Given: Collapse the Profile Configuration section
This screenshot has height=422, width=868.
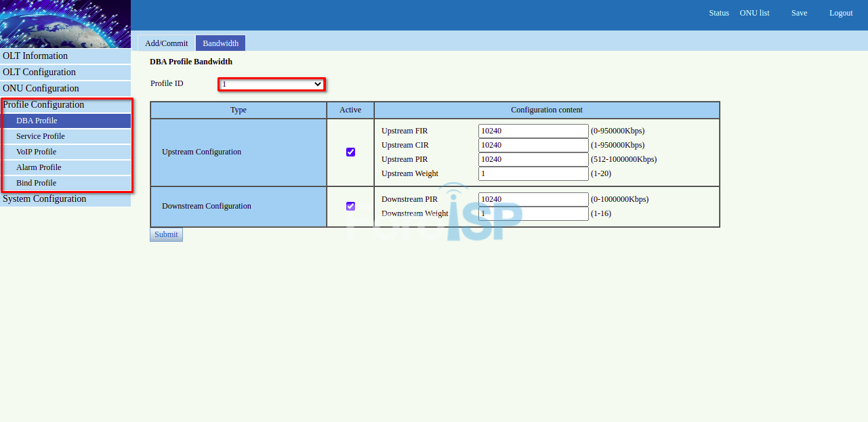Looking at the screenshot, I should tap(43, 105).
